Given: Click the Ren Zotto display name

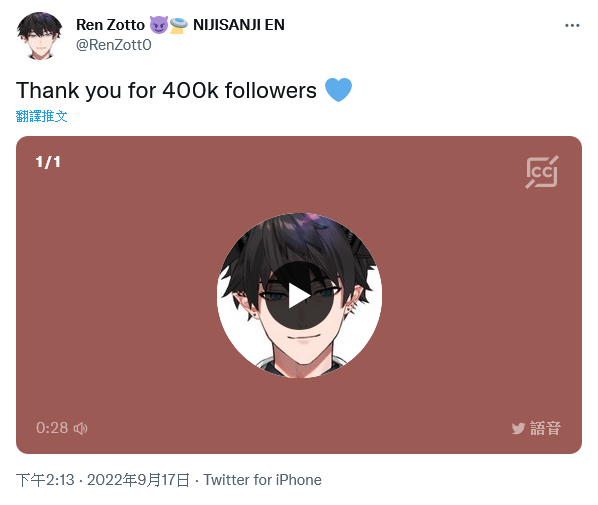Looking at the screenshot, I should (x=110, y=25).
